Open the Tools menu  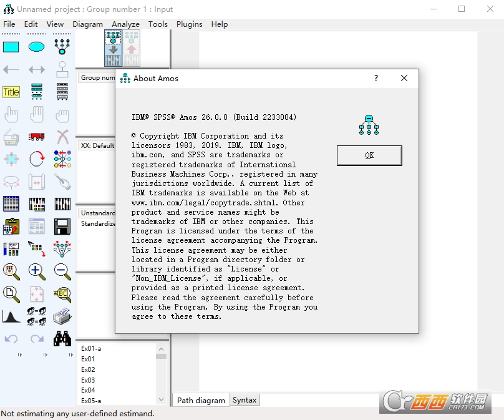pyautogui.click(x=158, y=24)
